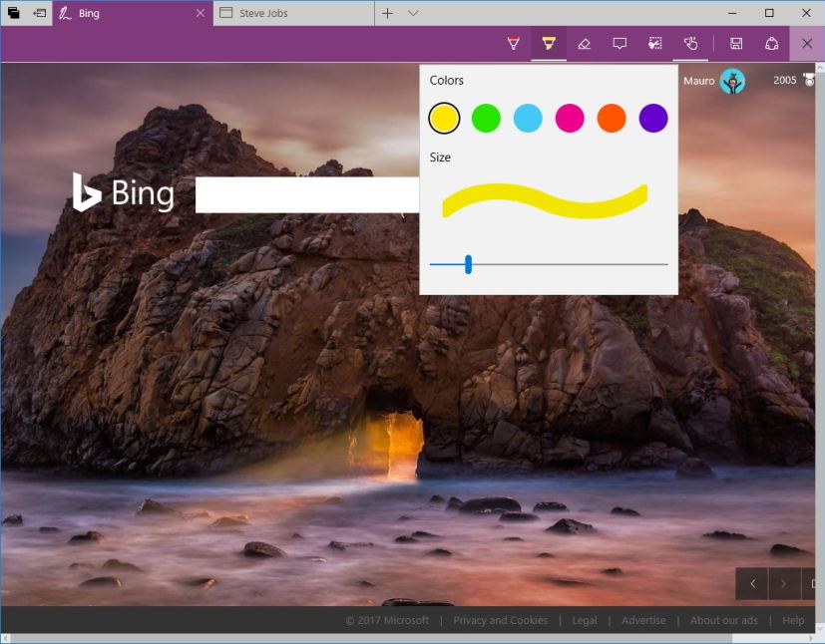Switch to the Eraser tool
The width and height of the screenshot is (825, 644).
pyautogui.click(x=585, y=43)
